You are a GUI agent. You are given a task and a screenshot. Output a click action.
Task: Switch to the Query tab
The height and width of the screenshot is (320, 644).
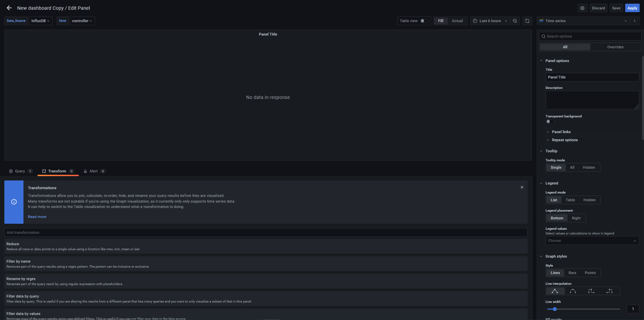pyautogui.click(x=20, y=171)
